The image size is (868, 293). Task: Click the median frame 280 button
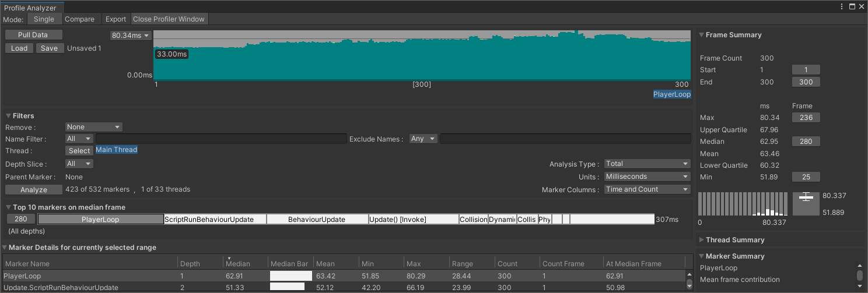pos(21,220)
